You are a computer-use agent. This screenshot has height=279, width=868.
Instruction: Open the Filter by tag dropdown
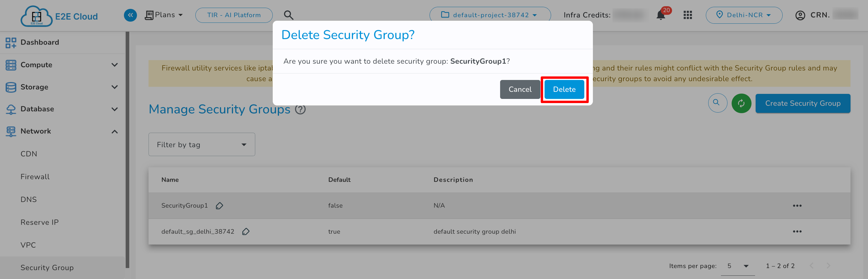[x=202, y=144]
